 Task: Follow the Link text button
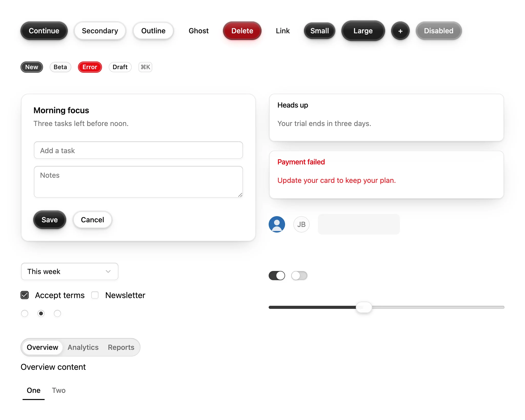coord(283,31)
